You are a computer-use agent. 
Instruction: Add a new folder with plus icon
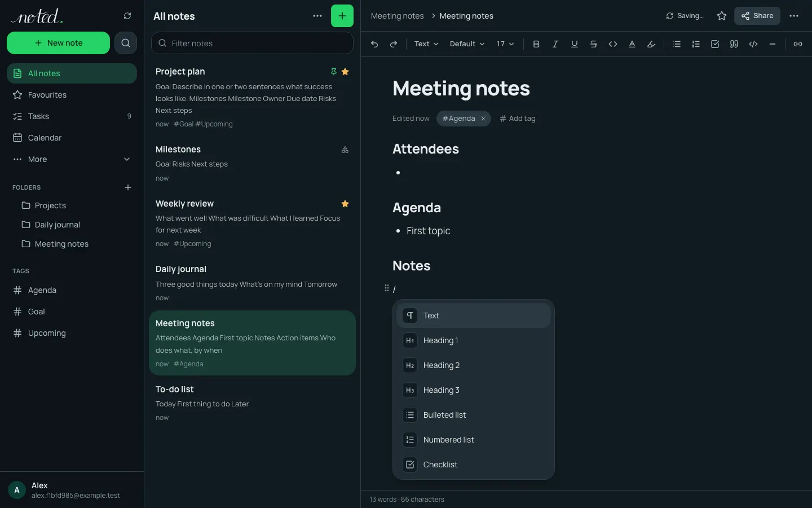click(x=128, y=187)
